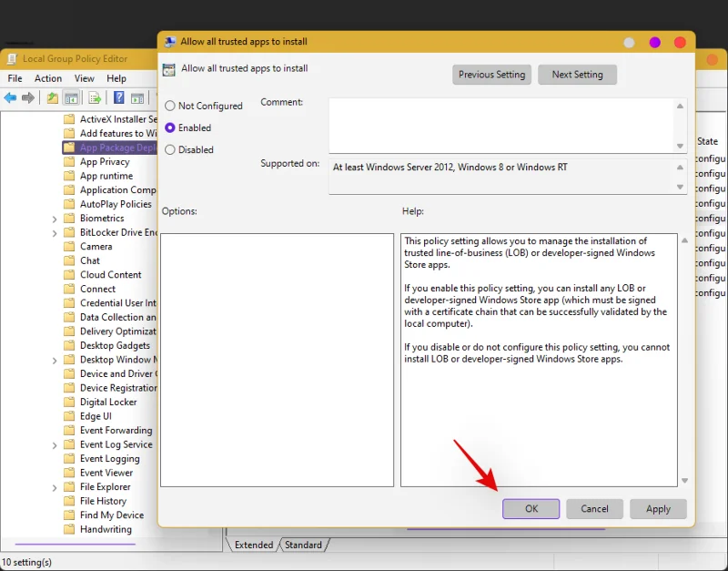Image resolution: width=728 pixels, height=571 pixels.
Task: Click the Edge UI folder icon
Action: pyautogui.click(x=69, y=416)
